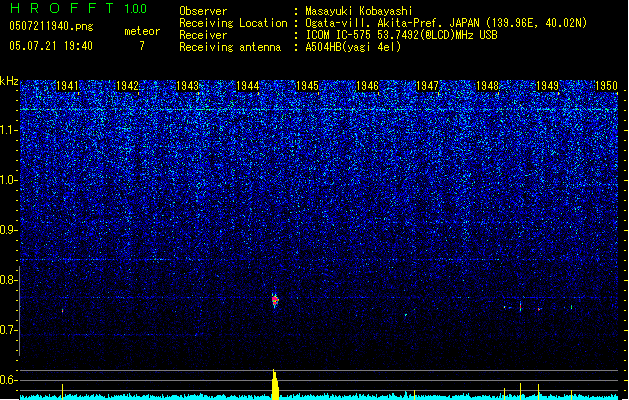Click the antenna value A504HB(yagi 4el)
629x400 pixels.
click(353, 47)
